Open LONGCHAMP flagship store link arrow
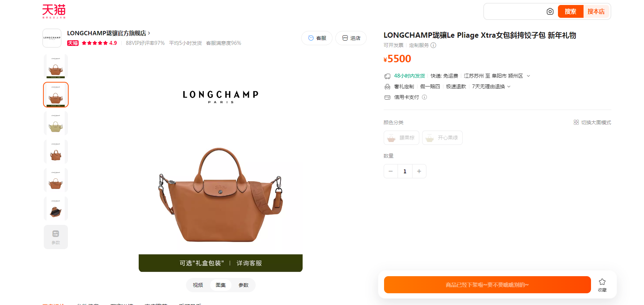644x305 pixels. 149,33
